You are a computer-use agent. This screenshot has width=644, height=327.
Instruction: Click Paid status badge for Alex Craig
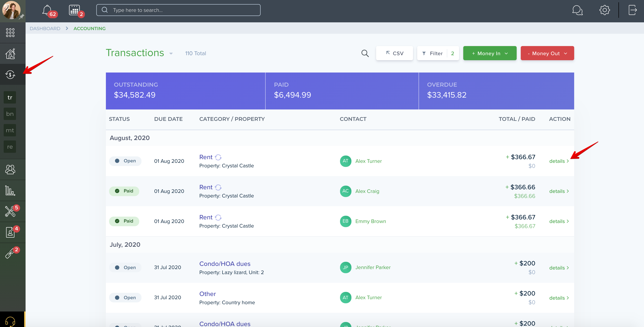click(x=124, y=191)
